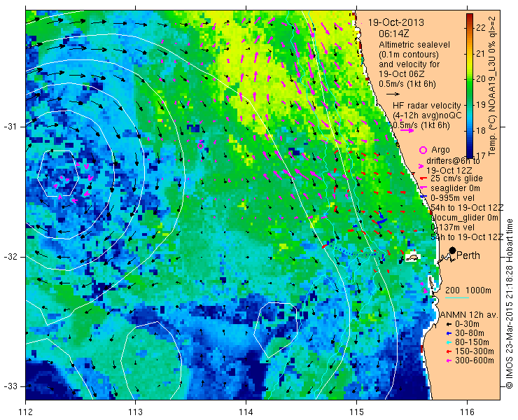The height and width of the screenshot is (420, 518).
Task: Click the Argo float circle on the map
Action: click(200, 146)
